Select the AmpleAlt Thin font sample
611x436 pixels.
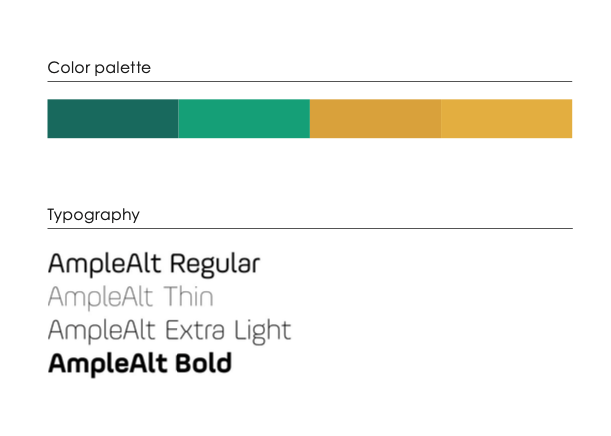[x=130, y=297]
